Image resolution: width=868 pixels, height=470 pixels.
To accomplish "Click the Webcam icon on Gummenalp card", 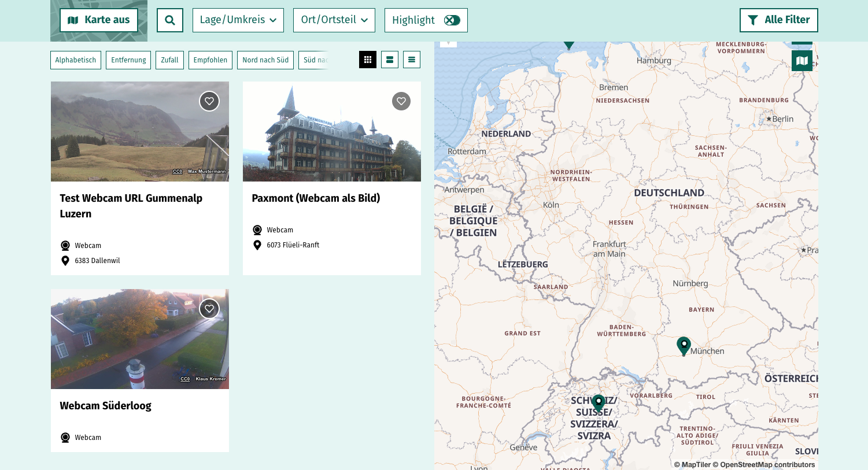I will tap(65, 246).
